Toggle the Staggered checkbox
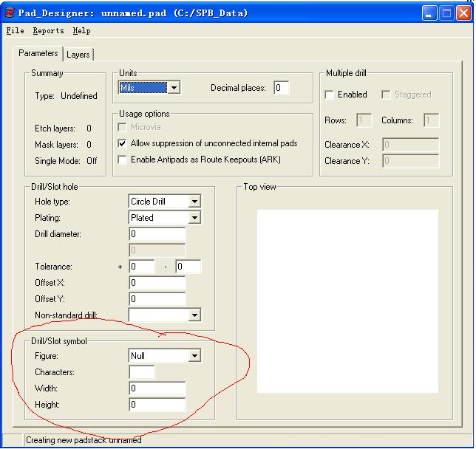 (x=386, y=95)
